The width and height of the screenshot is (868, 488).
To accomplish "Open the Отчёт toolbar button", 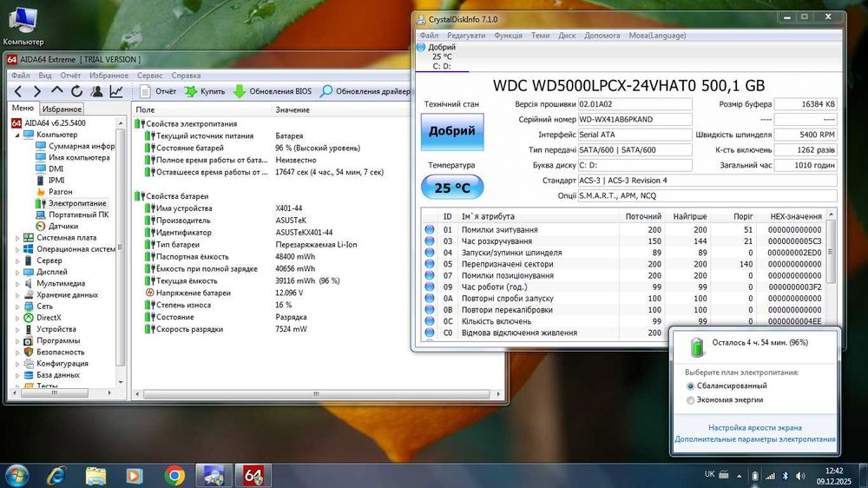I will [158, 91].
